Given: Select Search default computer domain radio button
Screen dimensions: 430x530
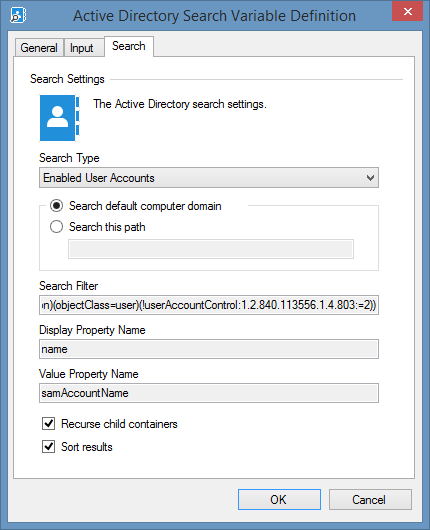Looking at the screenshot, I should click(56, 206).
